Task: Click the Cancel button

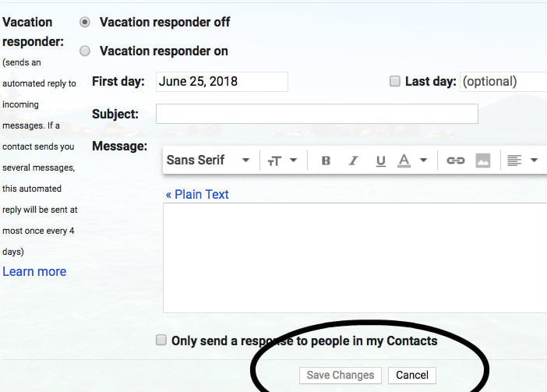Action: (x=412, y=376)
